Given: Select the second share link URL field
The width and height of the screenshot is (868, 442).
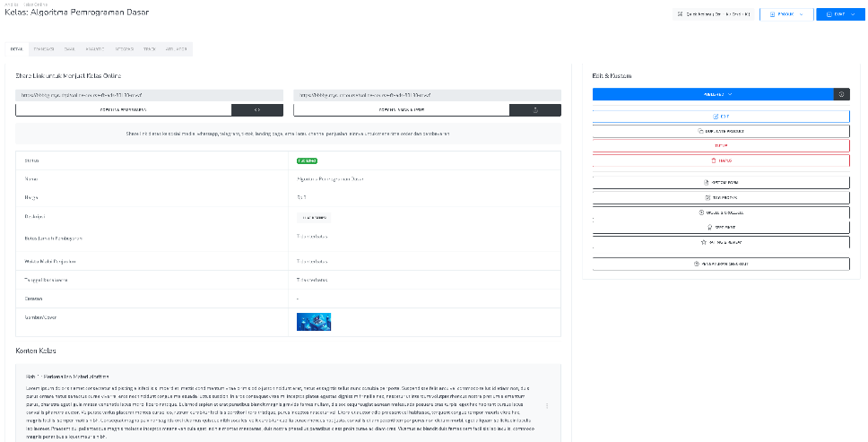Looking at the screenshot, I should 428,95.
